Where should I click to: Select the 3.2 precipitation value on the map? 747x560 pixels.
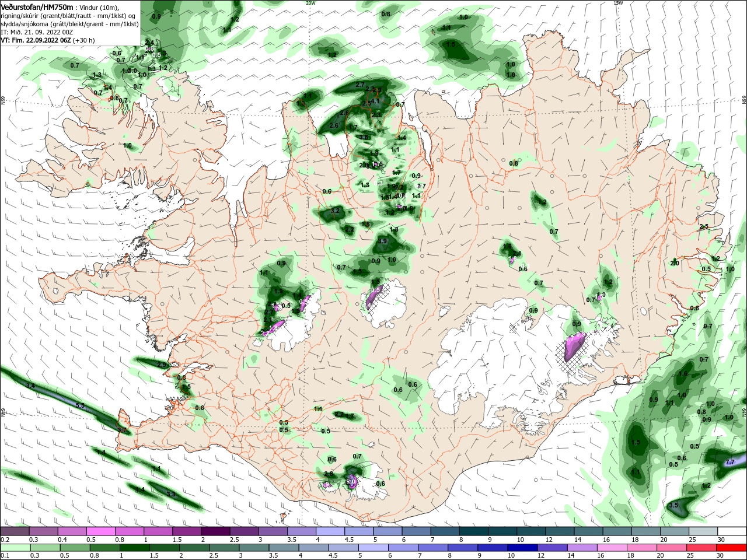coord(335,211)
